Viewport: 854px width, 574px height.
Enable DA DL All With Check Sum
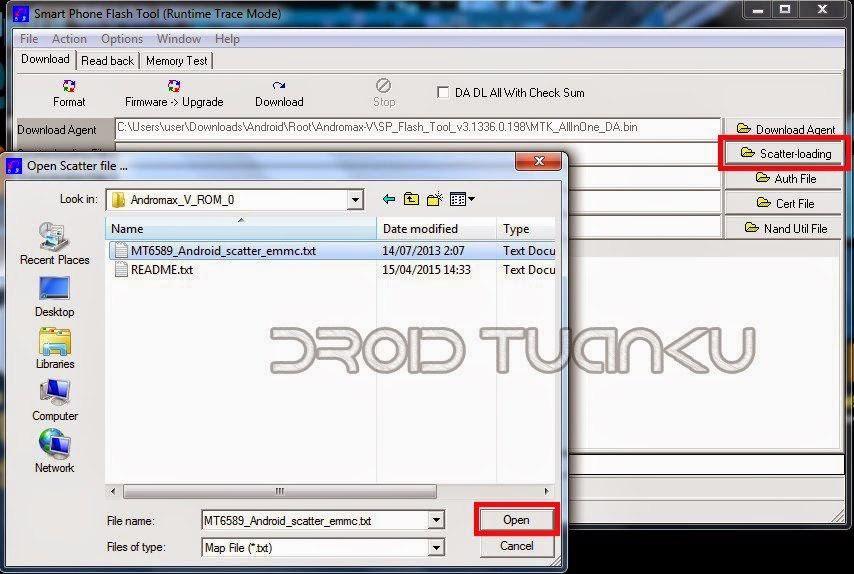[443, 93]
